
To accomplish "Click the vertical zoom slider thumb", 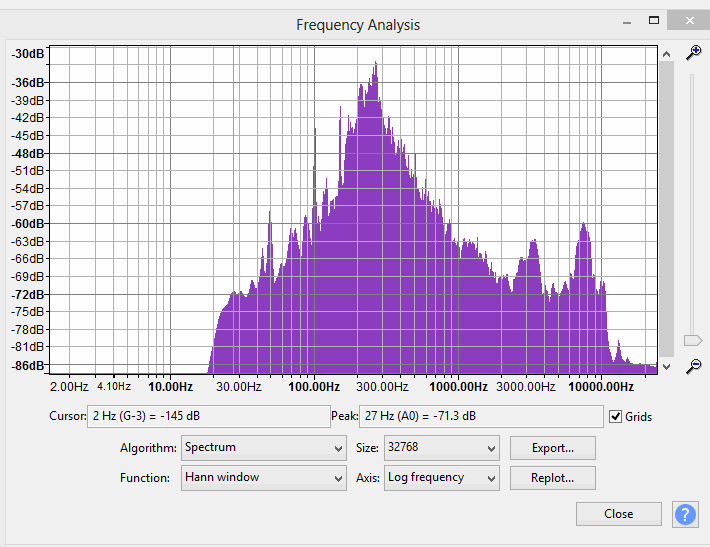I will (x=693, y=340).
